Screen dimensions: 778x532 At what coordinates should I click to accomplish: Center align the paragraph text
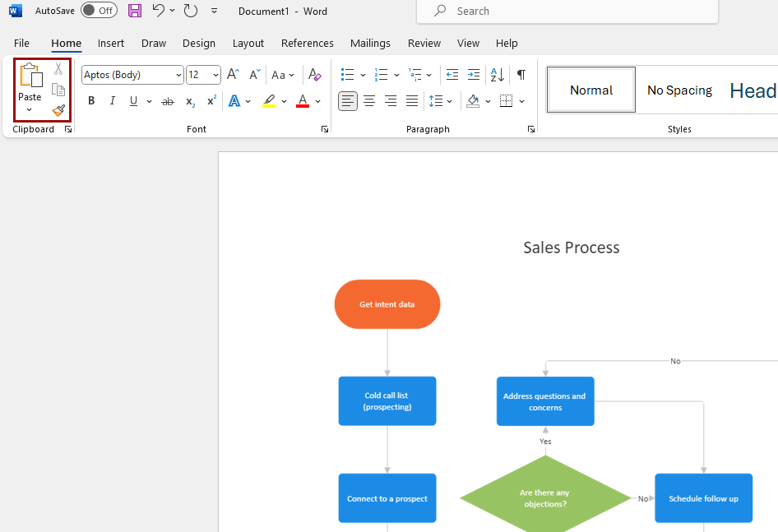tap(369, 101)
